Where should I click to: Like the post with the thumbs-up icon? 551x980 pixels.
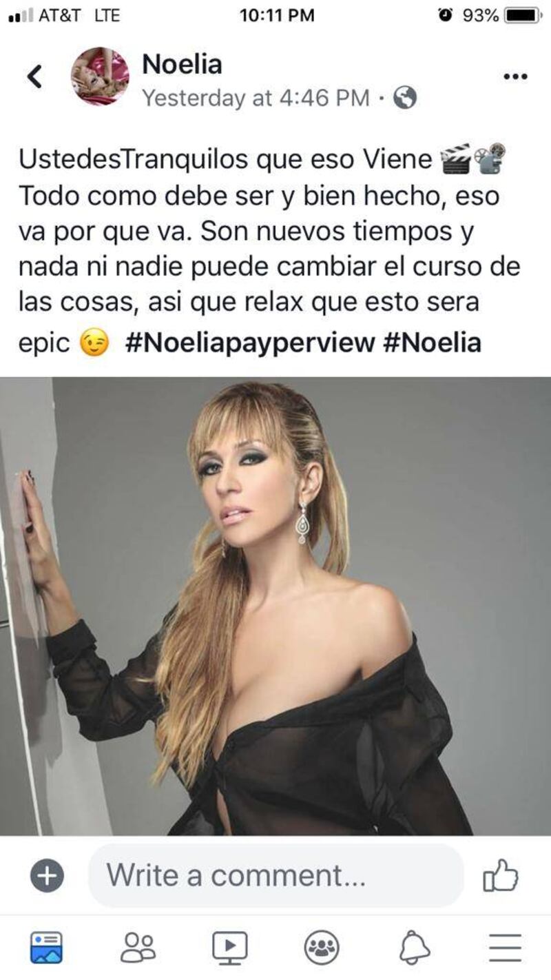(500, 876)
